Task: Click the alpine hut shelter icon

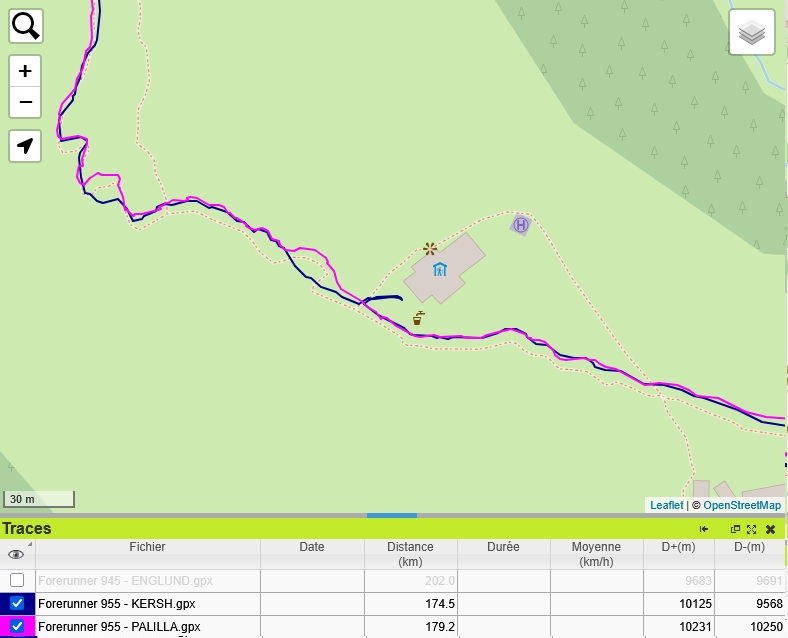Action: point(439,269)
